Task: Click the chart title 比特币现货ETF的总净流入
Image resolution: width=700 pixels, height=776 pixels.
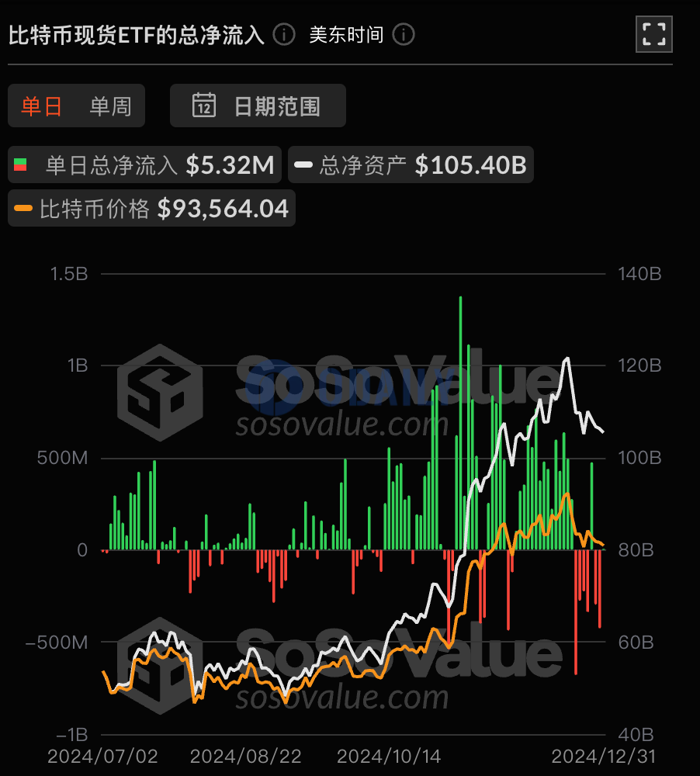Action: click(x=137, y=35)
